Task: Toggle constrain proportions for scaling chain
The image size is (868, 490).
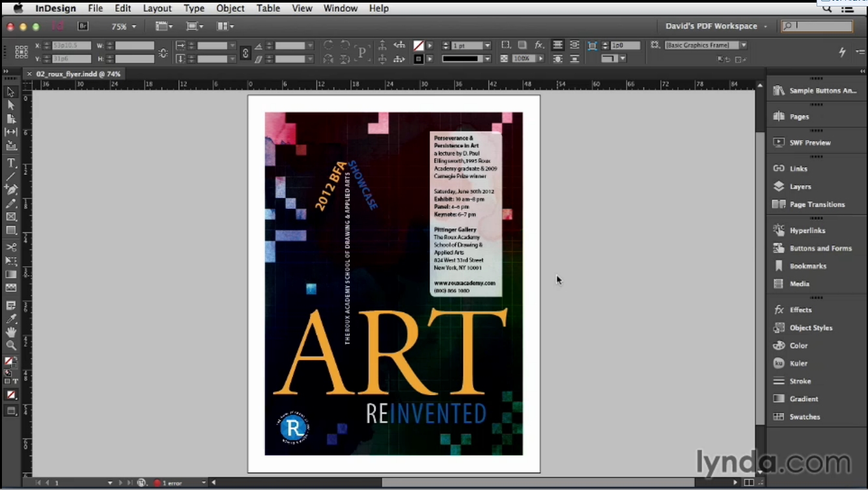Action: coord(245,52)
